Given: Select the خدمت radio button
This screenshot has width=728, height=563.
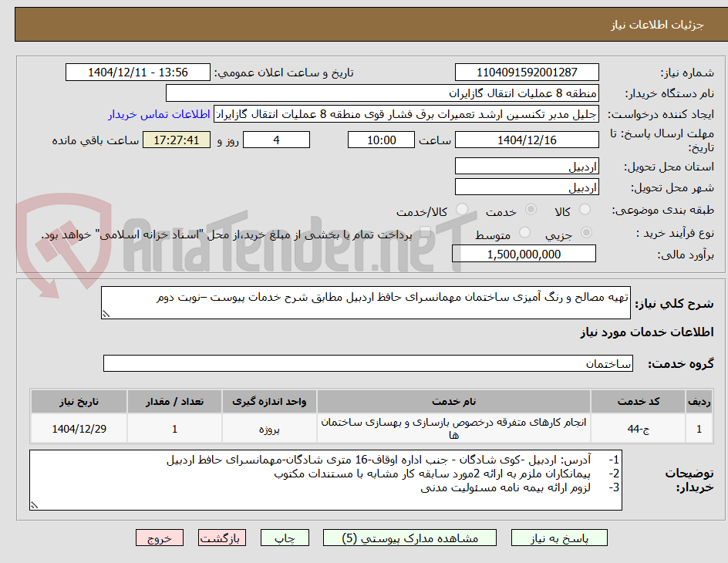Looking at the screenshot, I should [531, 210].
